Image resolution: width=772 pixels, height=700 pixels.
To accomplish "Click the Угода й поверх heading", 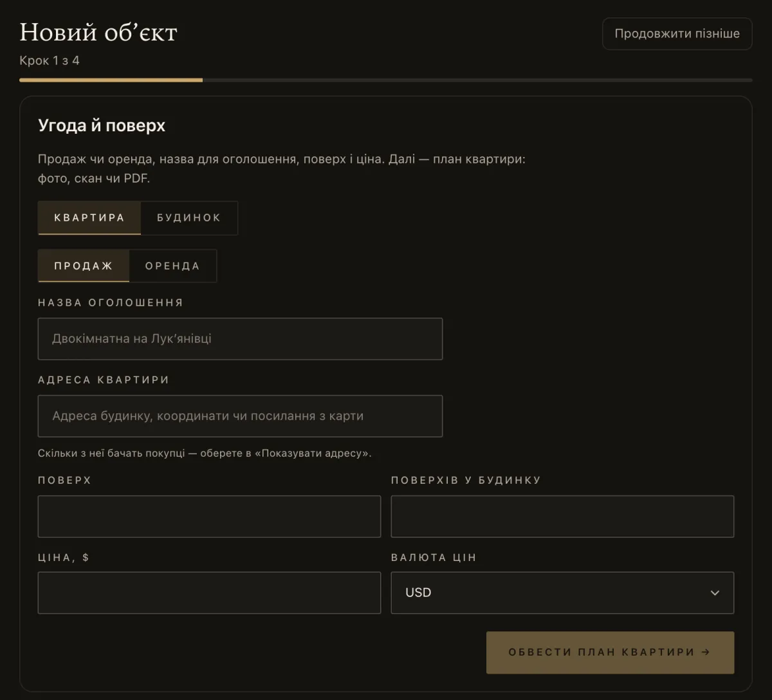I will pyautogui.click(x=102, y=125).
